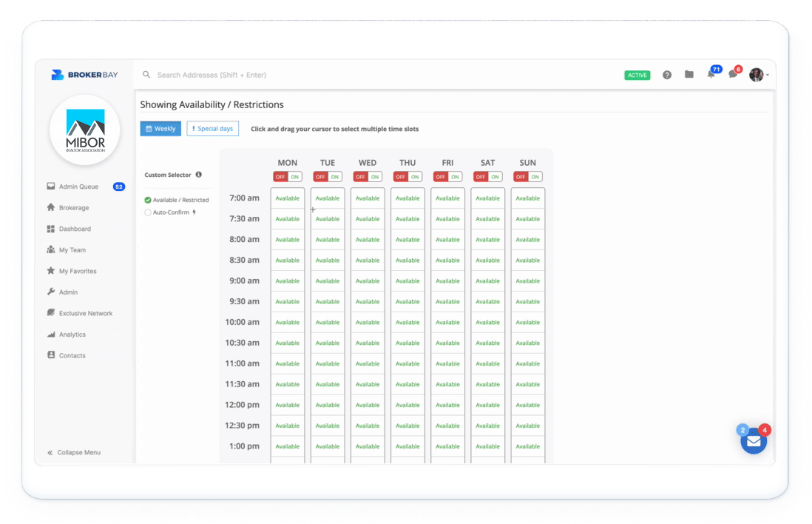Viewport: 812px width, 524px height.
Task: Click the My Favorites star icon
Action: (51, 271)
